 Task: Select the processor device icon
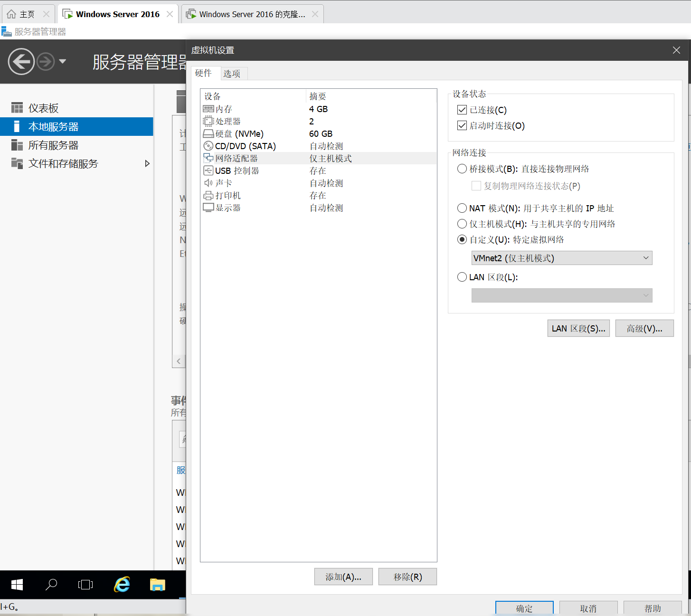click(x=208, y=121)
